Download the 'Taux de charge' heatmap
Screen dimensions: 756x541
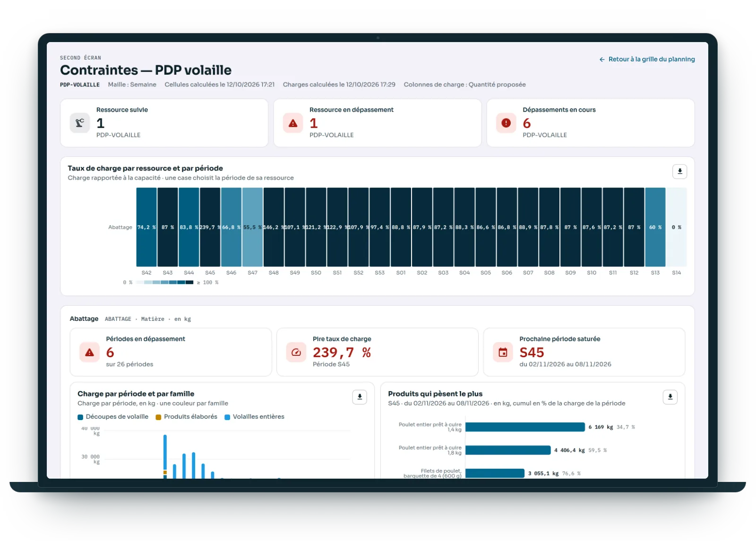tap(679, 172)
